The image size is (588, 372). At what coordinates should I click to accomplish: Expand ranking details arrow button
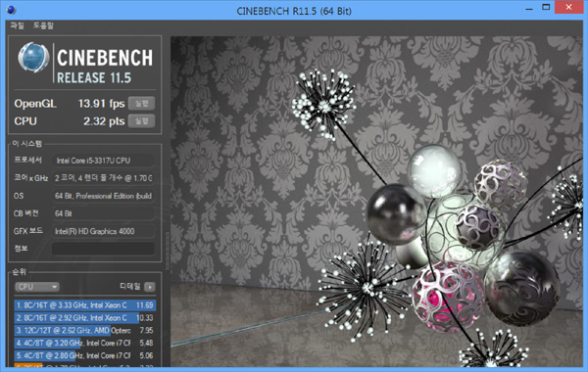click(150, 287)
